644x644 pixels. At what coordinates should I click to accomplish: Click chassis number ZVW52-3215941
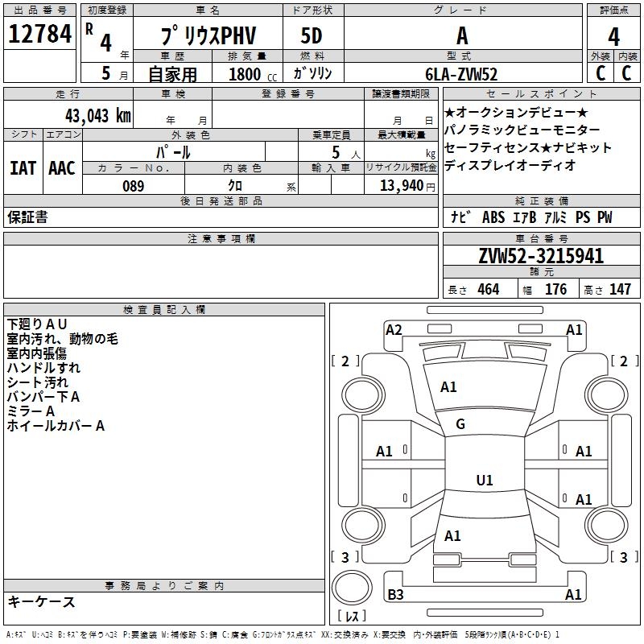[x=541, y=257]
